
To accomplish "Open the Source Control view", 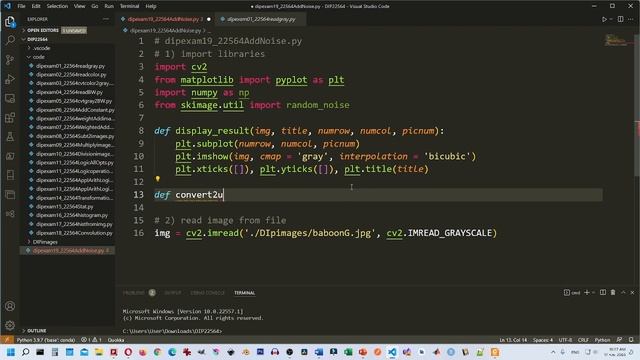I will 10,60.
